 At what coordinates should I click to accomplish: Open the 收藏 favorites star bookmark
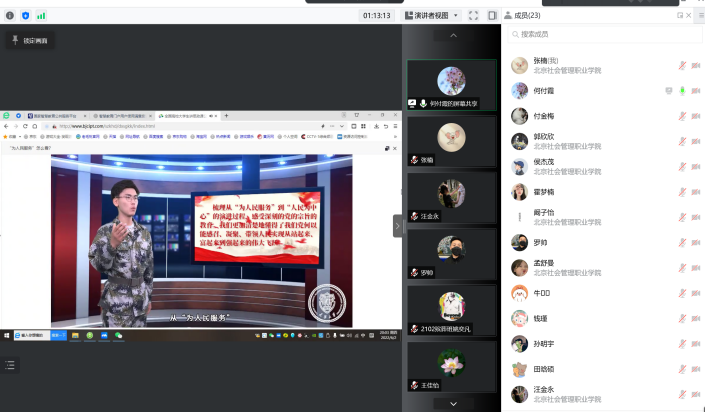point(9,136)
